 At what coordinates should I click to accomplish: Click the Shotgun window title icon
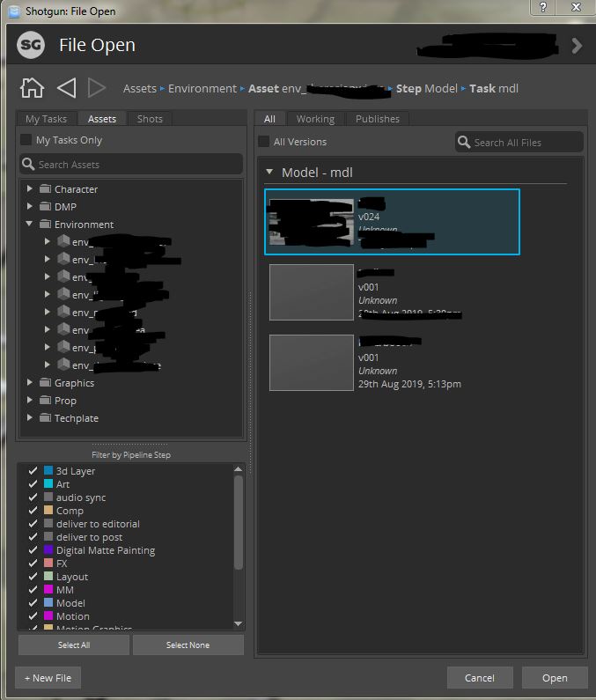(14, 11)
